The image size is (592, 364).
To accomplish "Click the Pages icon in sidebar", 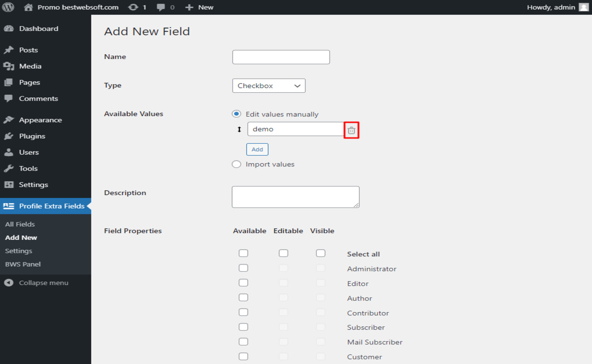I will coord(9,82).
